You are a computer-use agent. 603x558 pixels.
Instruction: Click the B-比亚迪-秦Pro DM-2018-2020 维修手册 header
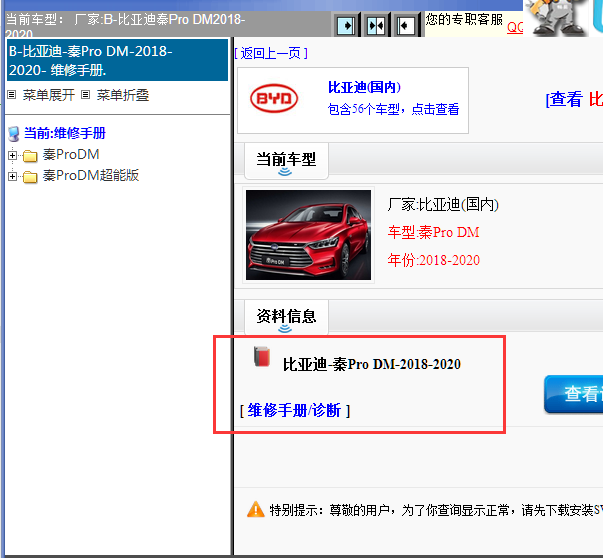(118, 60)
